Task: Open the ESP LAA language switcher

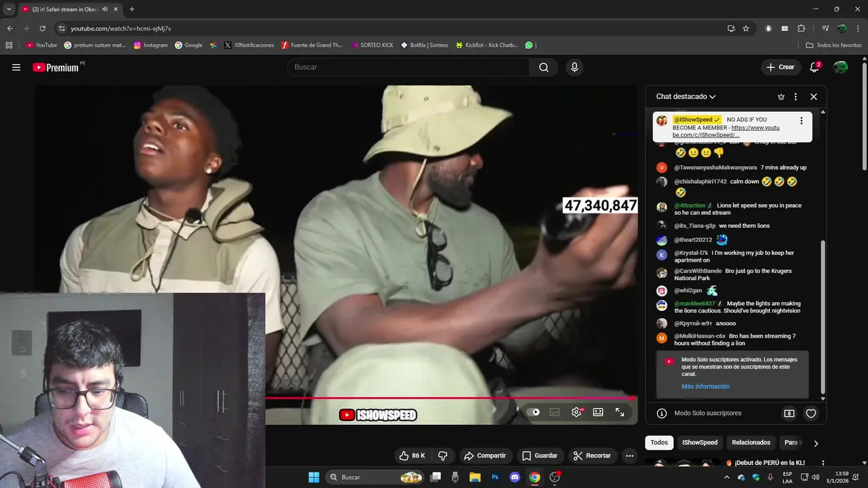Action: coord(787,477)
